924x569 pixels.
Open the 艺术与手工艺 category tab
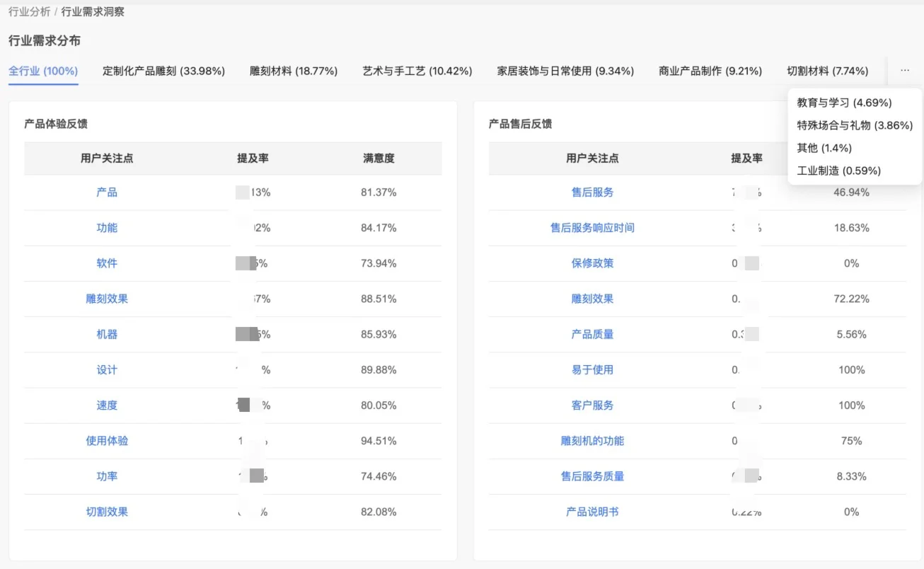pyautogui.click(x=417, y=71)
